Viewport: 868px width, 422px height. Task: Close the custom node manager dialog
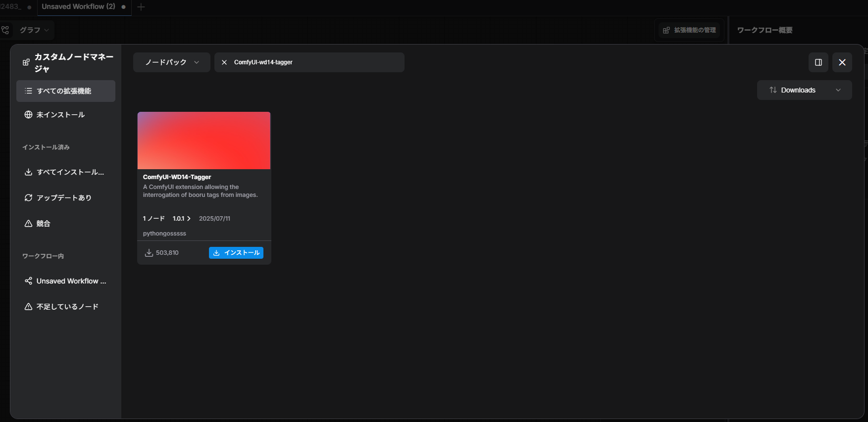(842, 62)
